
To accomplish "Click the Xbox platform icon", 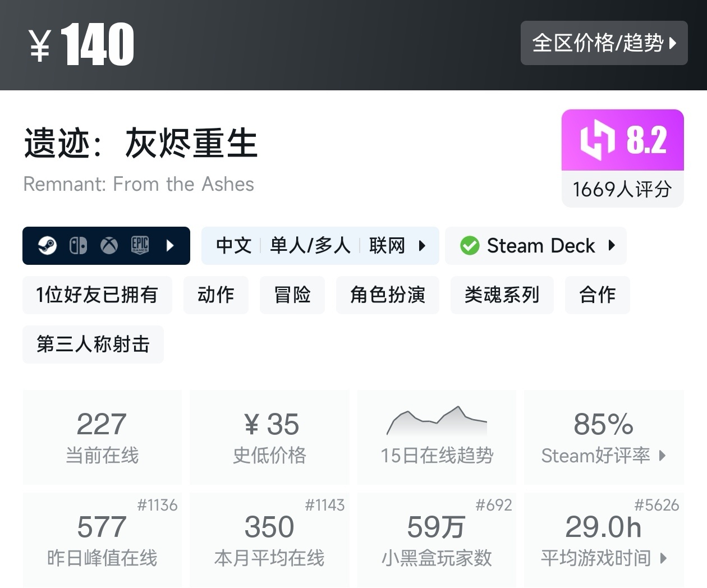I will [x=109, y=246].
